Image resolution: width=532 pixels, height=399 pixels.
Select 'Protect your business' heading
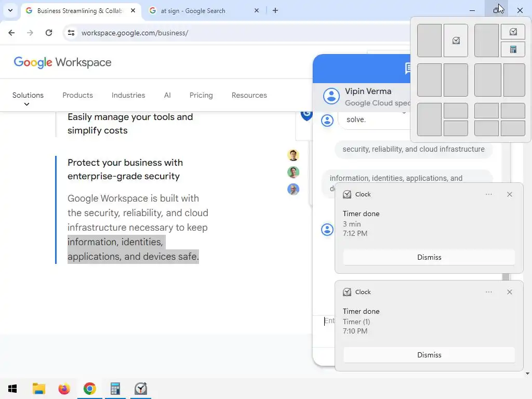(x=125, y=169)
